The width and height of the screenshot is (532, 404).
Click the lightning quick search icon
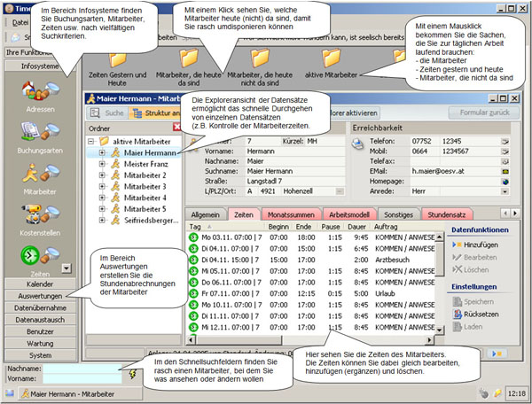133,374
